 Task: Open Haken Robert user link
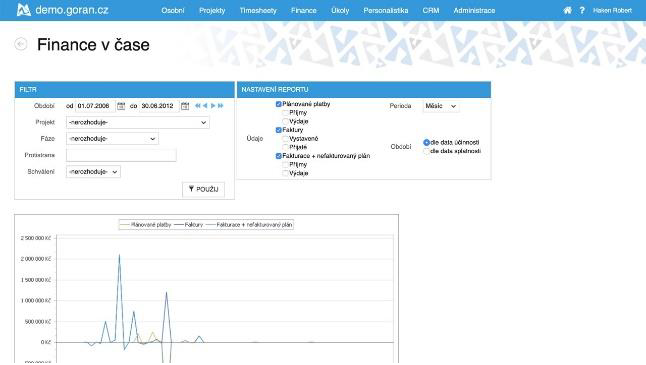[x=612, y=11]
